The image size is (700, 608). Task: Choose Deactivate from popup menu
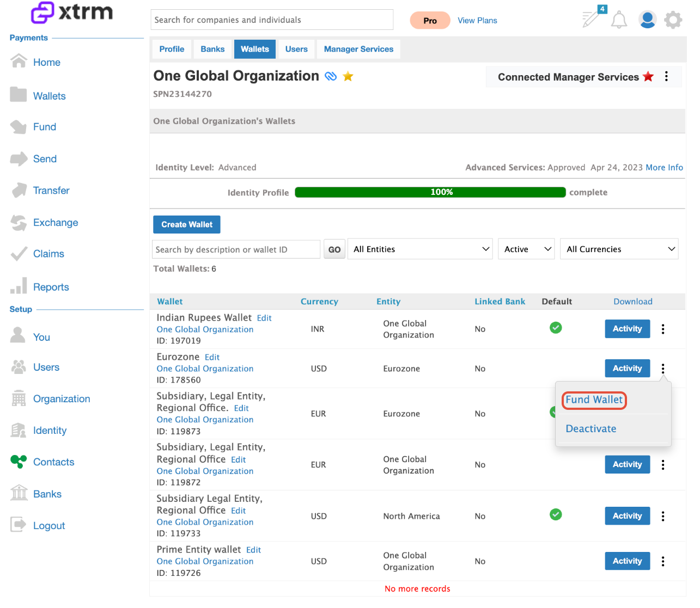point(591,428)
